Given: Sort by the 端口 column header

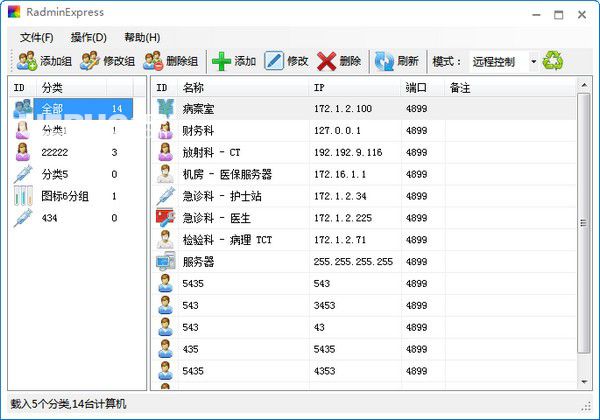Looking at the screenshot, I should (423, 88).
